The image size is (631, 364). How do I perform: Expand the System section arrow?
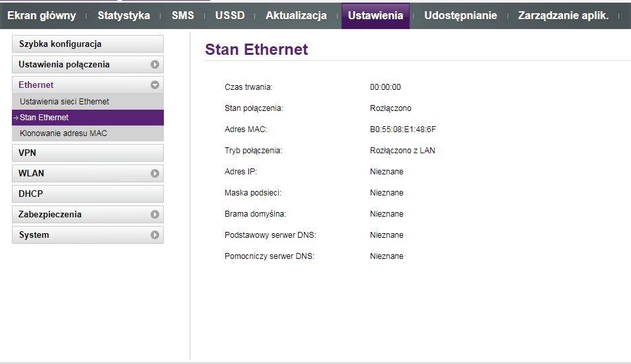(155, 235)
